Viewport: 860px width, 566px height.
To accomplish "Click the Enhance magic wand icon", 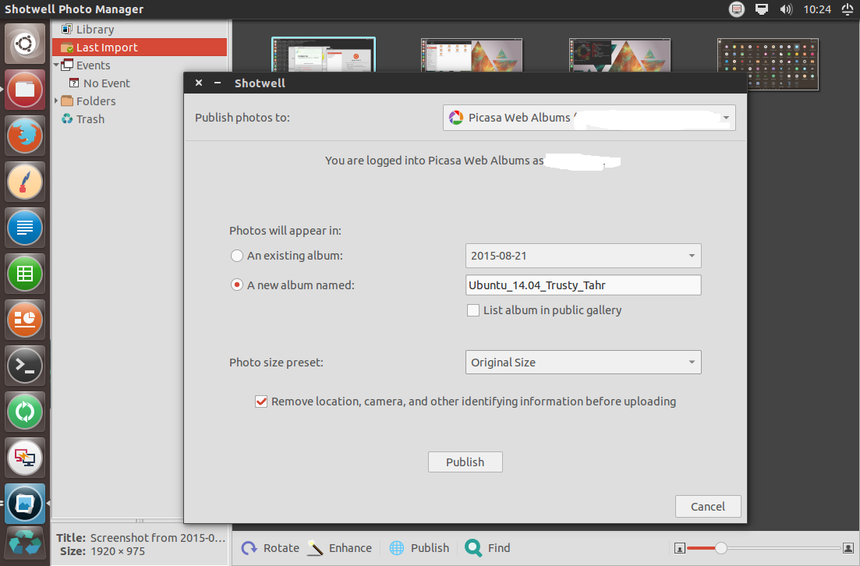I will (x=315, y=548).
